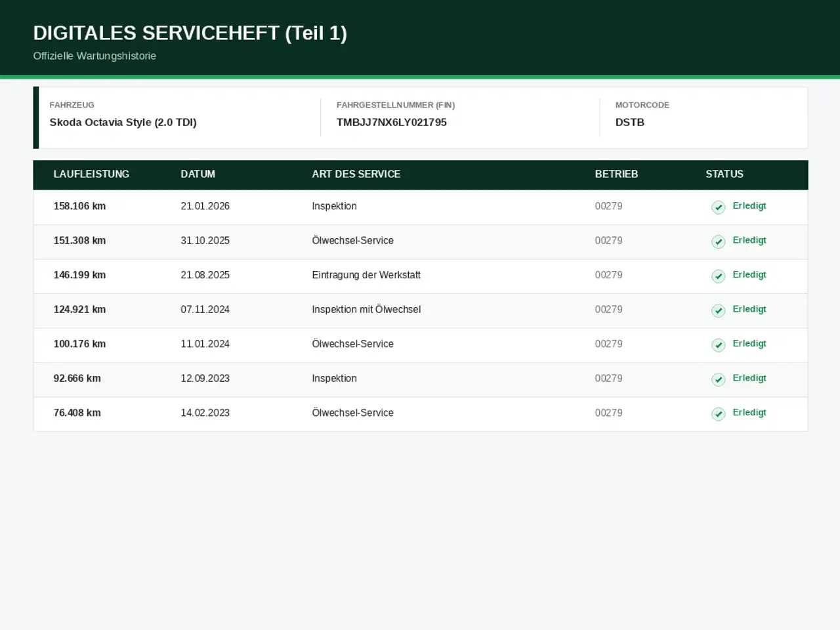Click the checkmark icon in the 124.921 km row
The height and width of the screenshot is (630, 840).
pyautogui.click(x=719, y=310)
